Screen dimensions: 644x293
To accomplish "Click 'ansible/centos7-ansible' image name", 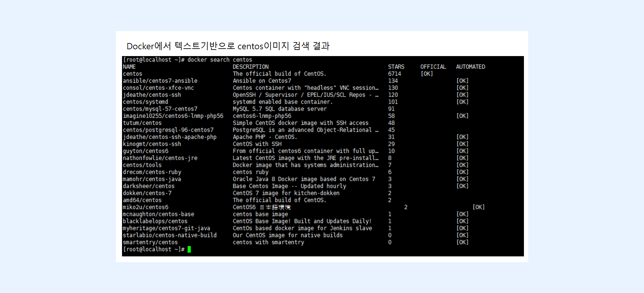I will 160,81.
